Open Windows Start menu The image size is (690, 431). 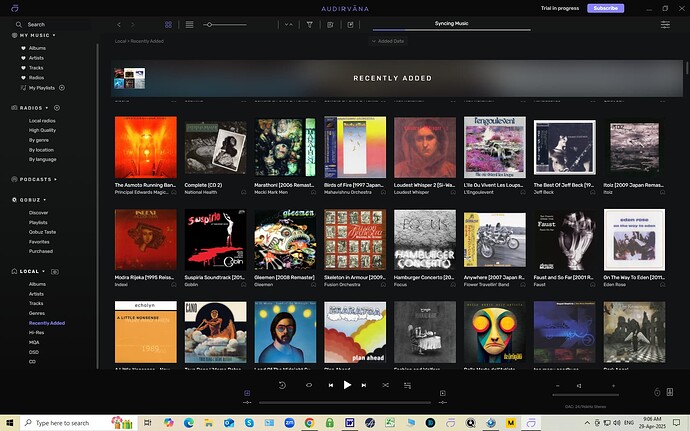10,423
